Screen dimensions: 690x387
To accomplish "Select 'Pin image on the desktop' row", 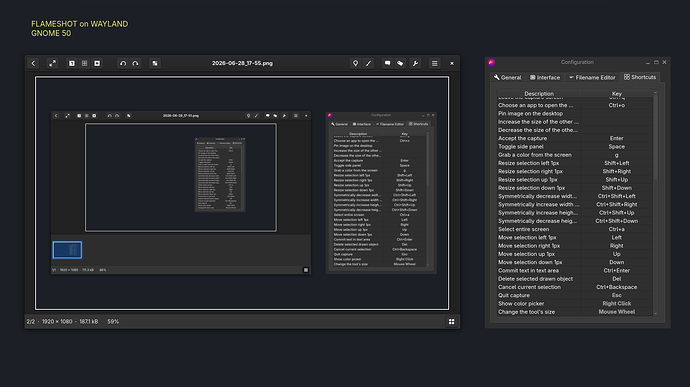I will (x=575, y=114).
